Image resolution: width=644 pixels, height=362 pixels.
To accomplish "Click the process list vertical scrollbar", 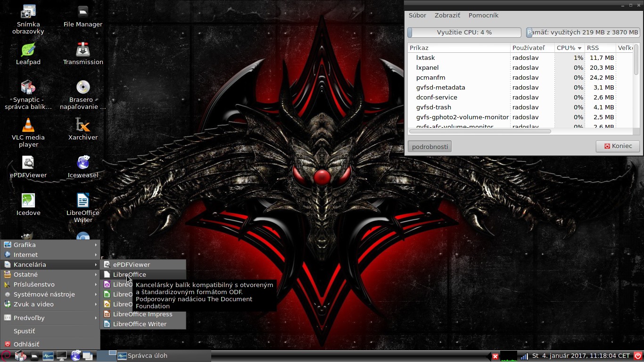I will coord(636,59).
